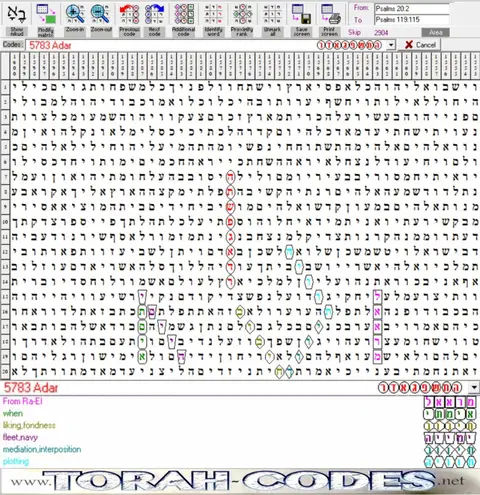Click the row 7 number header
This screenshot has height=495, width=480.
coord(5,177)
